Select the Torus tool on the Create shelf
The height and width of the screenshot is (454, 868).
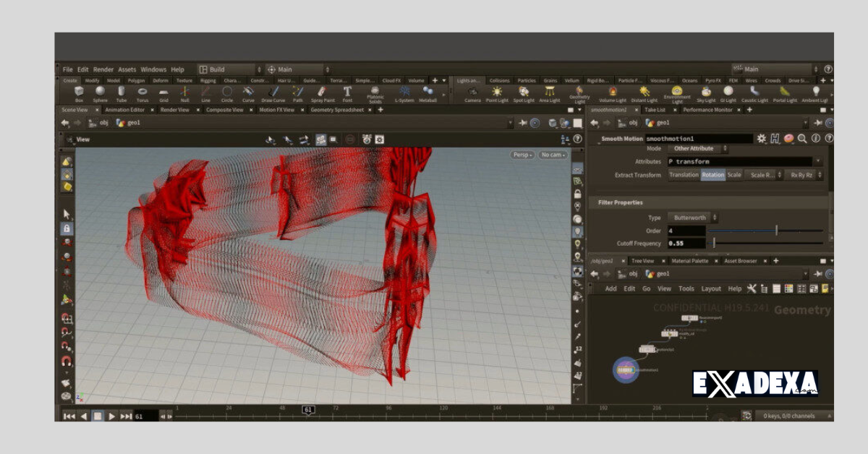(x=141, y=92)
